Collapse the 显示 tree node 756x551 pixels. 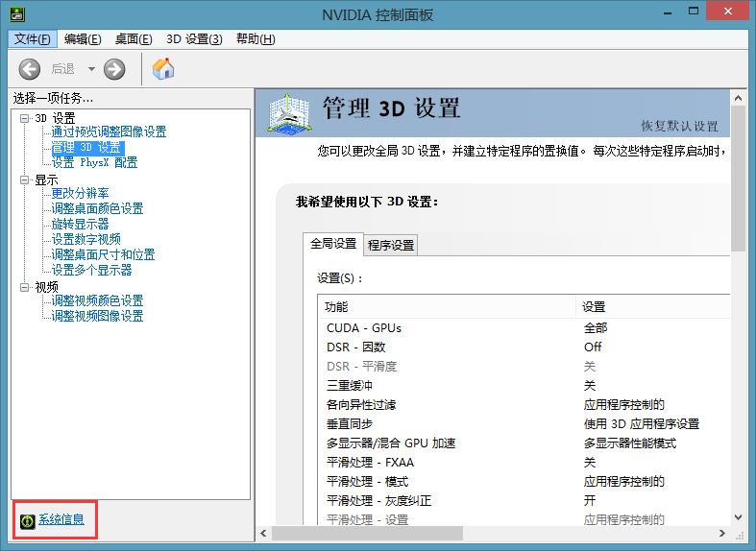click(25, 180)
